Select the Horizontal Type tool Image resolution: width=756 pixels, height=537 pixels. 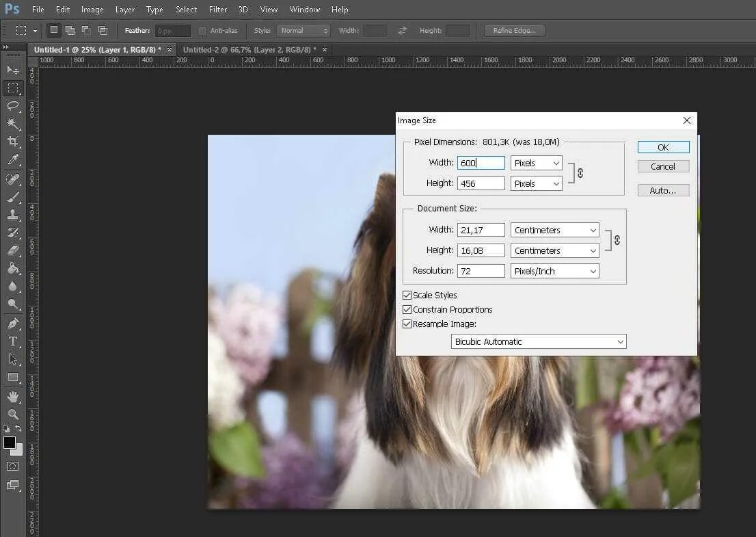[13, 341]
